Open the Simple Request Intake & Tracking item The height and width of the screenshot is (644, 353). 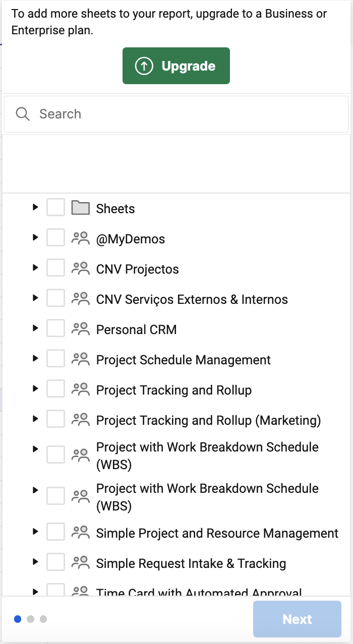[191, 563]
